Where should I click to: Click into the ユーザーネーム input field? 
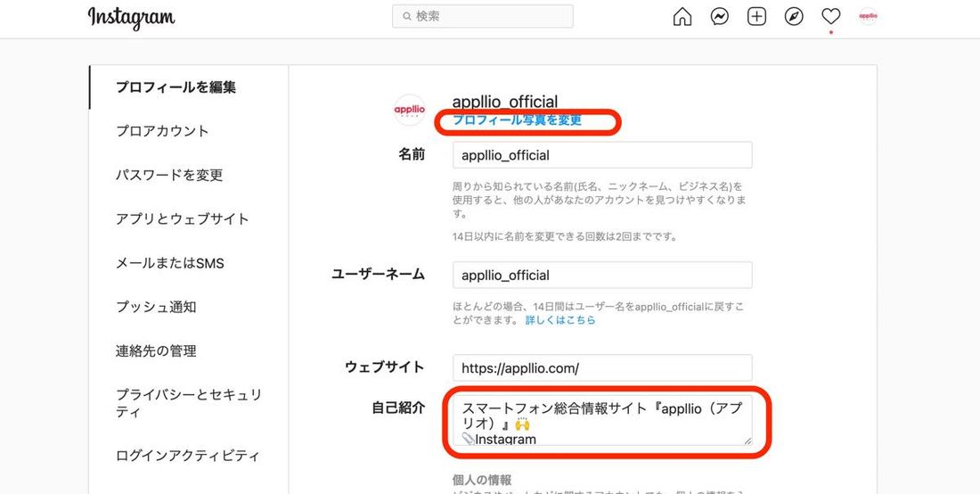(x=602, y=276)
